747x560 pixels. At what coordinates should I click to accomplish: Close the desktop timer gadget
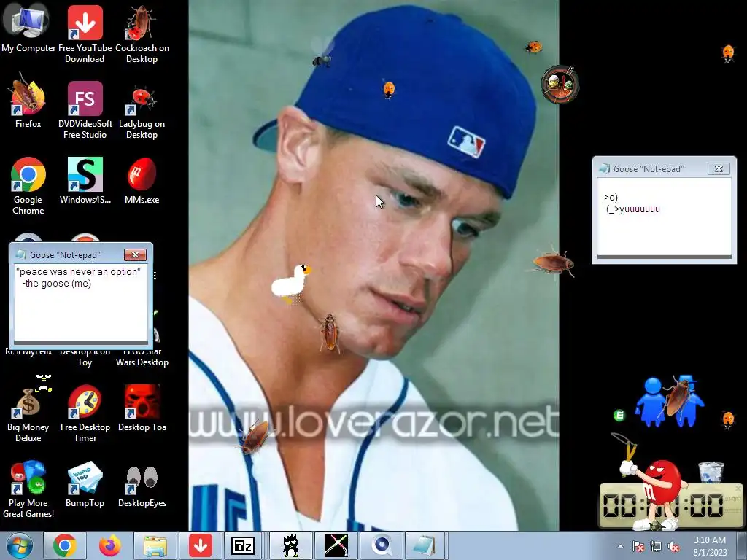738,489
